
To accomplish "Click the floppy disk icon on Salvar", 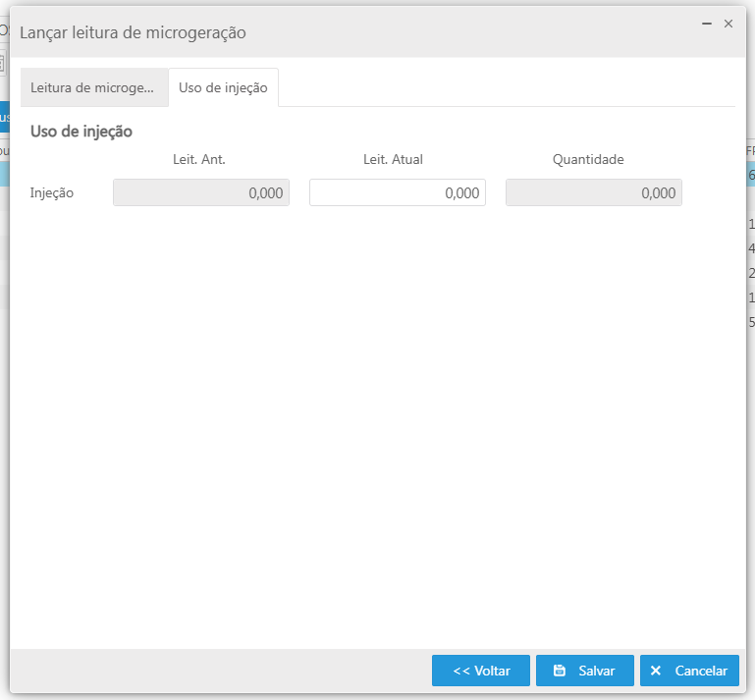I will pyautogui.click(x=560, y=671).
